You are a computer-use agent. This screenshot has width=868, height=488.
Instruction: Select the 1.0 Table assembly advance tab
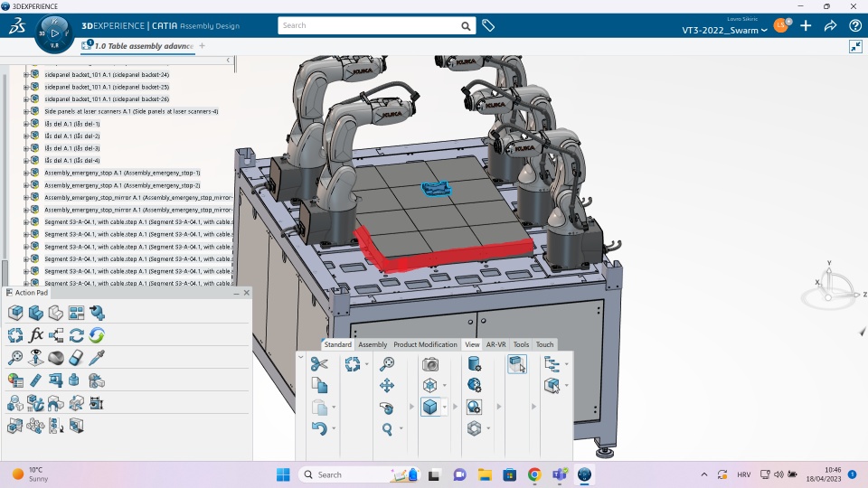pos(138,46)
